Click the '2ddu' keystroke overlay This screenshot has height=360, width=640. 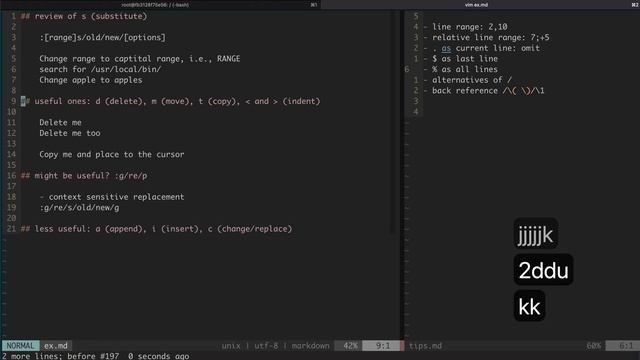(x=543, y=270)
